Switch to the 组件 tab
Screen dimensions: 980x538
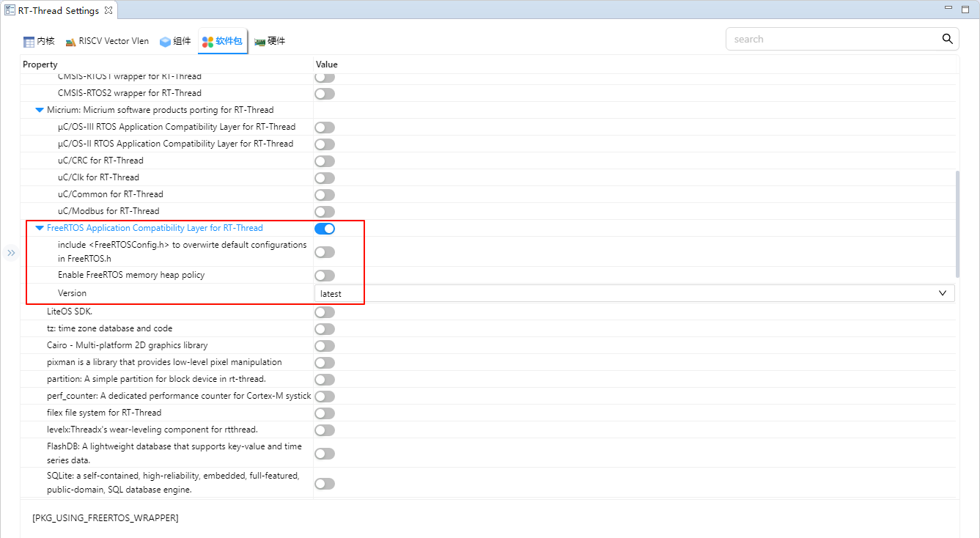[182, 41]
